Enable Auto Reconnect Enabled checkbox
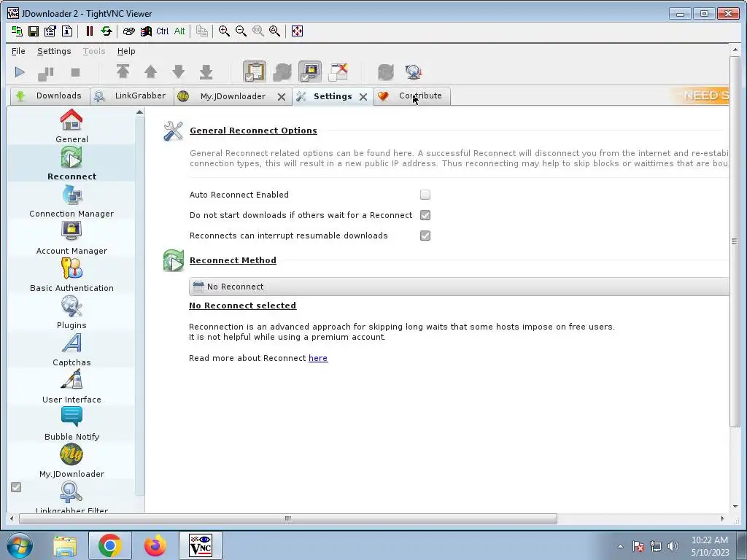The height and width of the screenshot is (560, 747). point(425,195)
